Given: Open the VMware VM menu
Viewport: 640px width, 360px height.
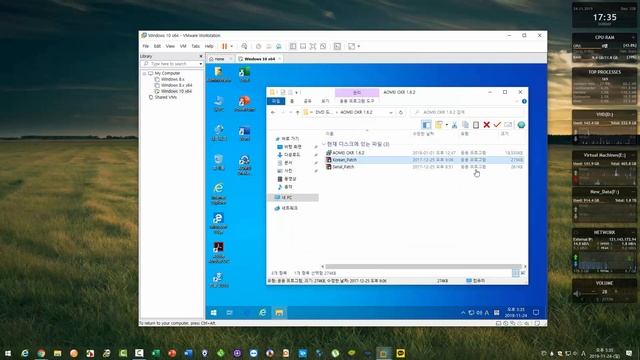Looking at the screenshot, I should (183, 47).
